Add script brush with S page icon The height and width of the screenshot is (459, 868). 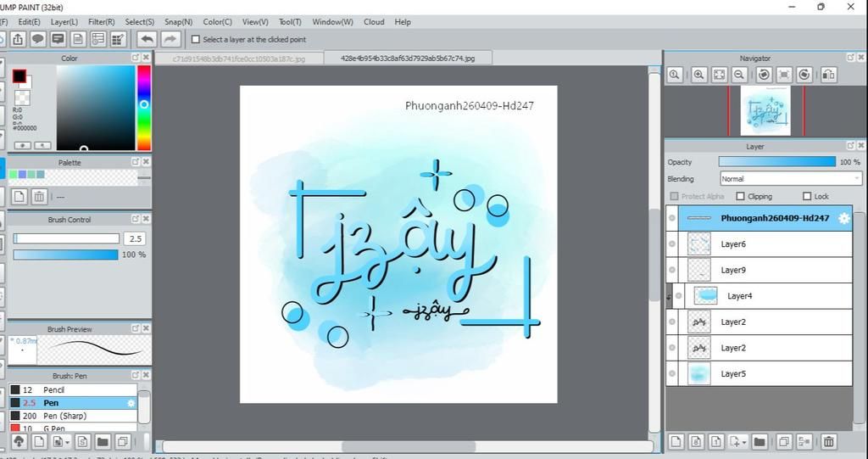(x=82, y=442)
